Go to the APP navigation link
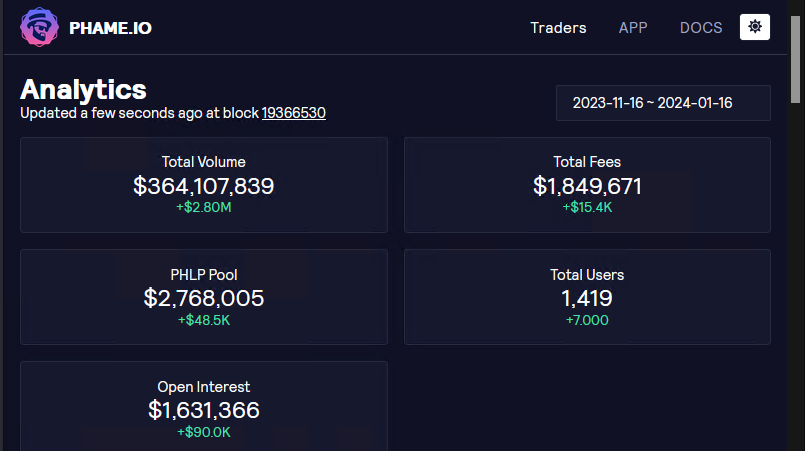Image resolution: width=805 pixels, height=451 pixels. [x=633, y=28]
